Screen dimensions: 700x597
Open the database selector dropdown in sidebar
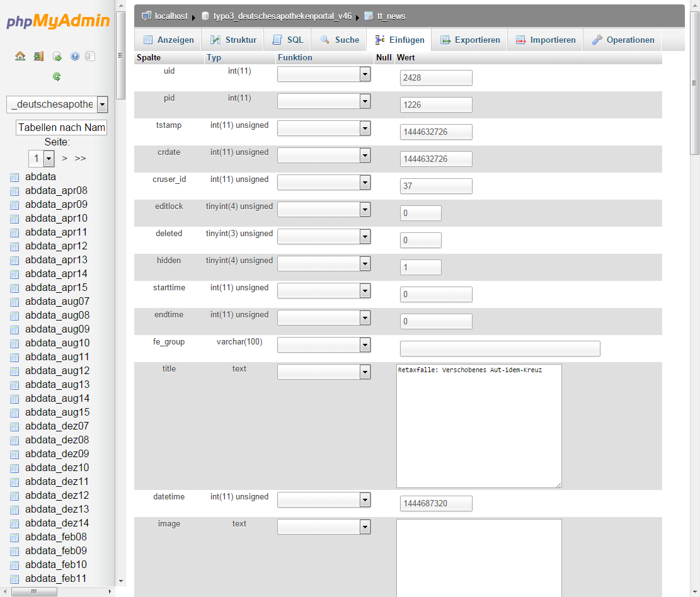pyautogui.click(x=102, y=105)
